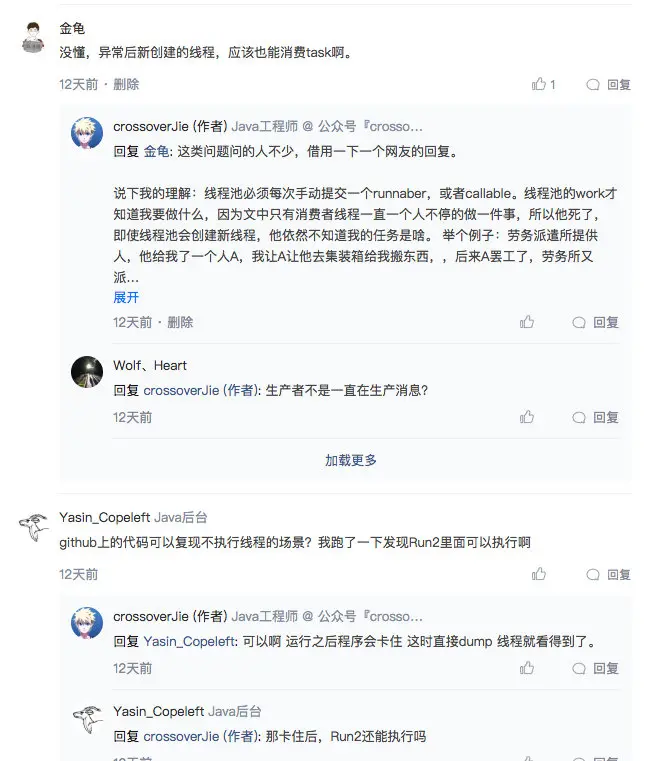
Task: Like Wolf、Heart's reply
Action: (x=527, y=417)
